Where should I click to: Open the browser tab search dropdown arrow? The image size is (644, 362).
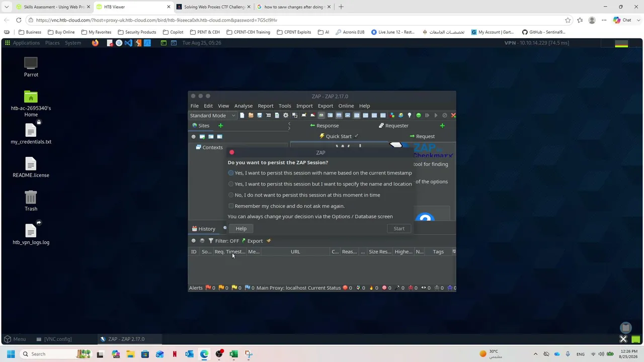tap(7, 7)
